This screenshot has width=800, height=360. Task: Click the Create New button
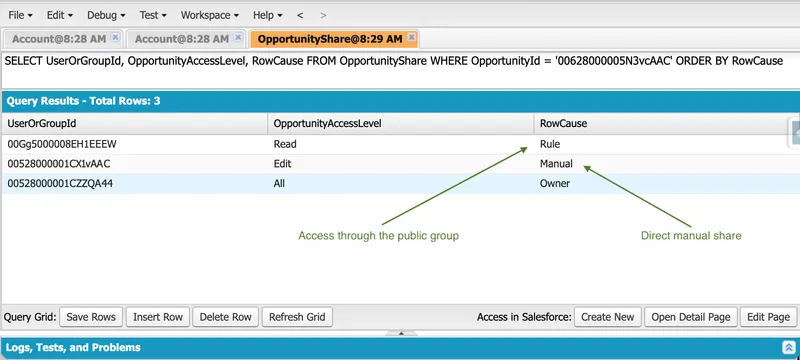[608, 317]
